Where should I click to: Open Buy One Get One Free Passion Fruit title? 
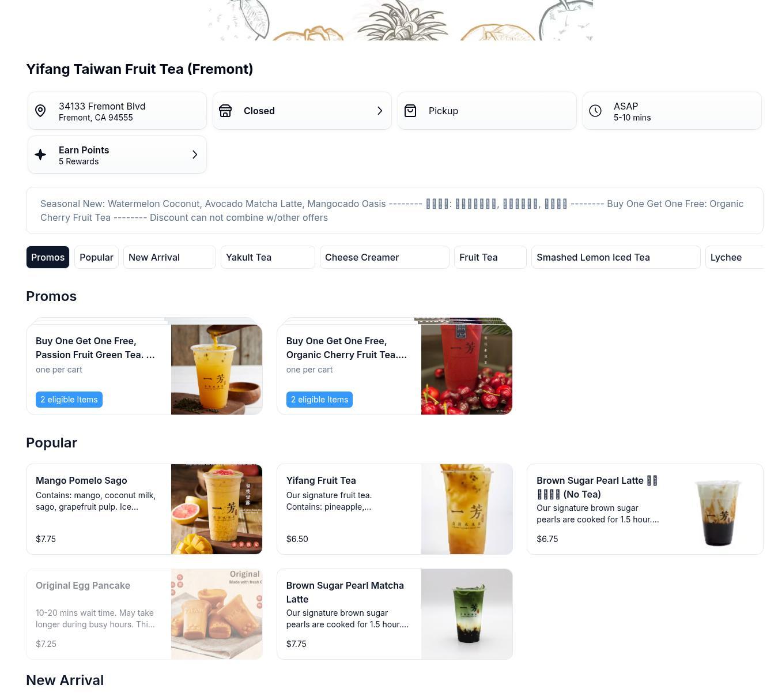(95, 348)
